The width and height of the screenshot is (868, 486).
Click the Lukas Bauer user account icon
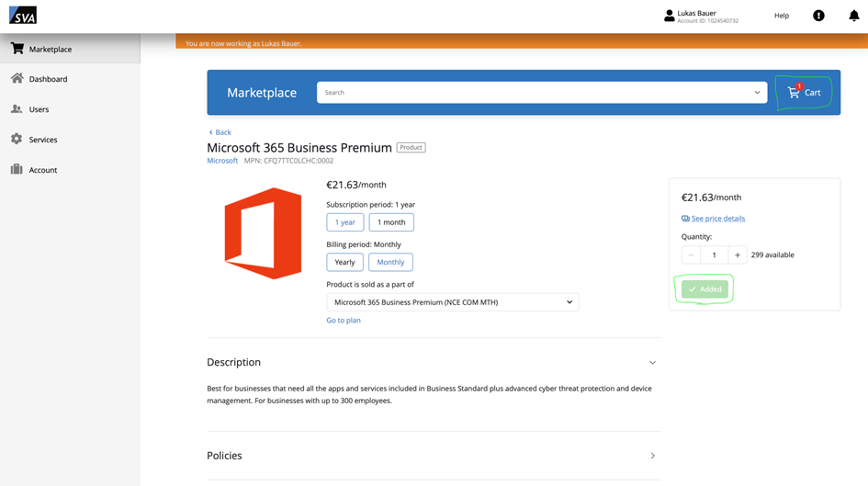[669, 16]
